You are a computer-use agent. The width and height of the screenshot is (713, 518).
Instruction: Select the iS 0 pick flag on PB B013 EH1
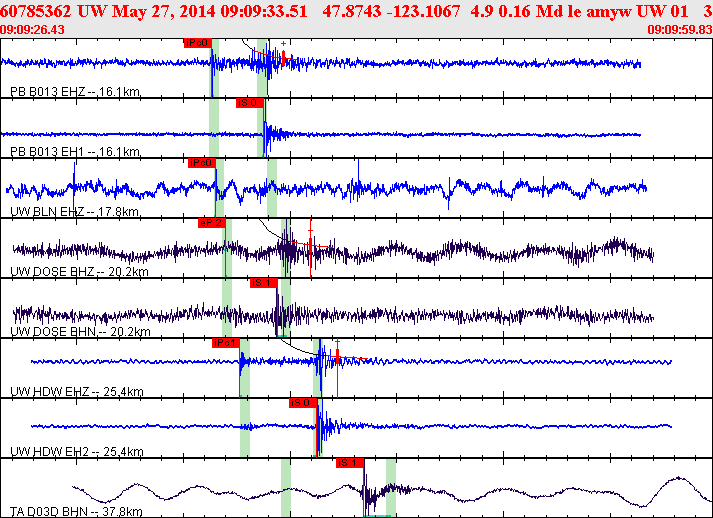[250, 103]
